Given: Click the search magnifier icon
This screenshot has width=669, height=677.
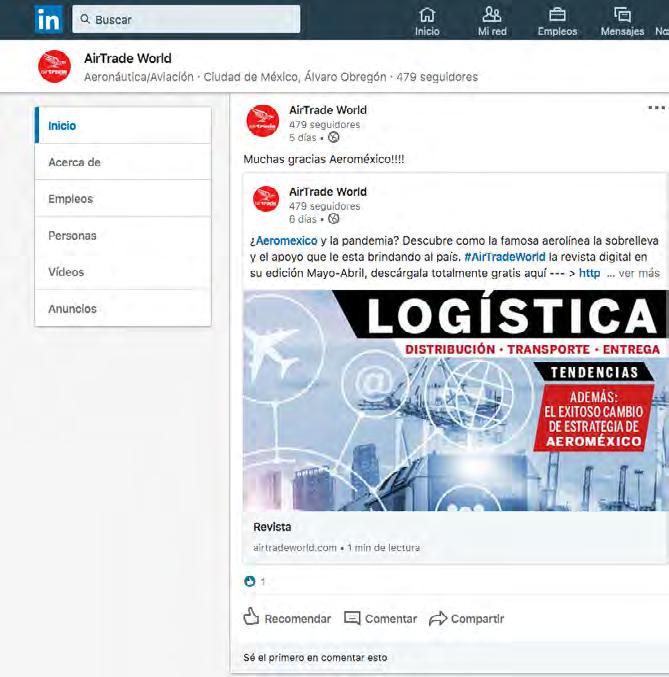Looking at the screenshot, I should point(85,19).
